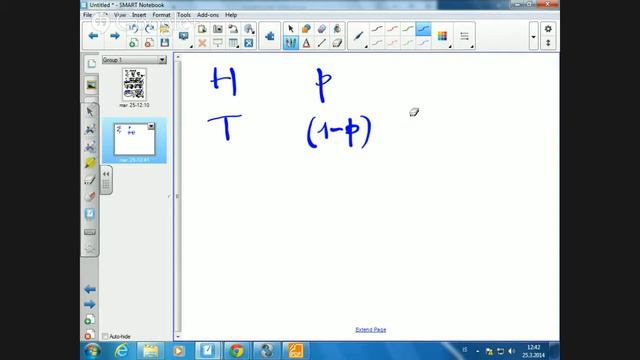
Task: Click the Extend Page link
Action: 371,329
